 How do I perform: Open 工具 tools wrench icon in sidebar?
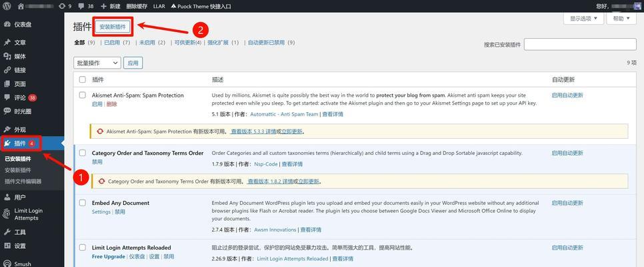click(7, 232)
